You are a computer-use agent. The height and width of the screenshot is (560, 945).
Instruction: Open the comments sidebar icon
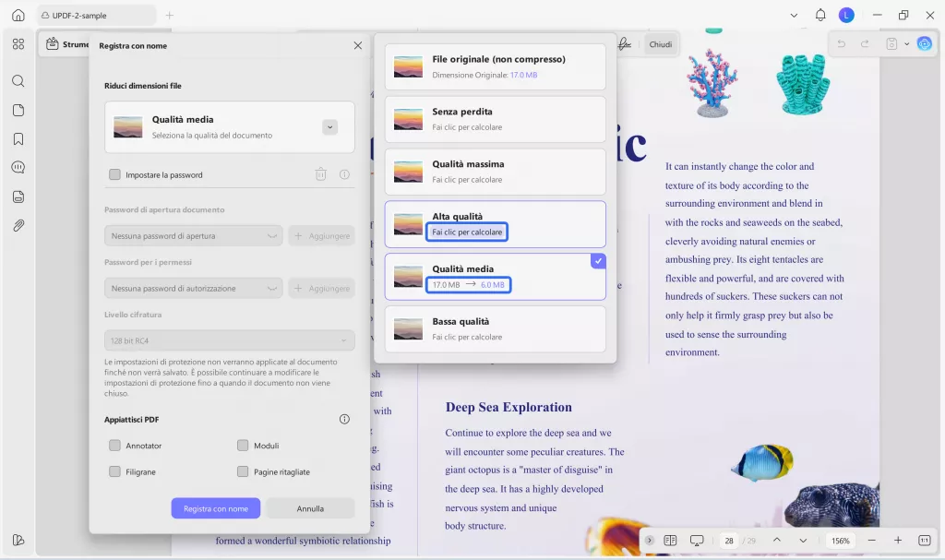[x=18, y=168]
